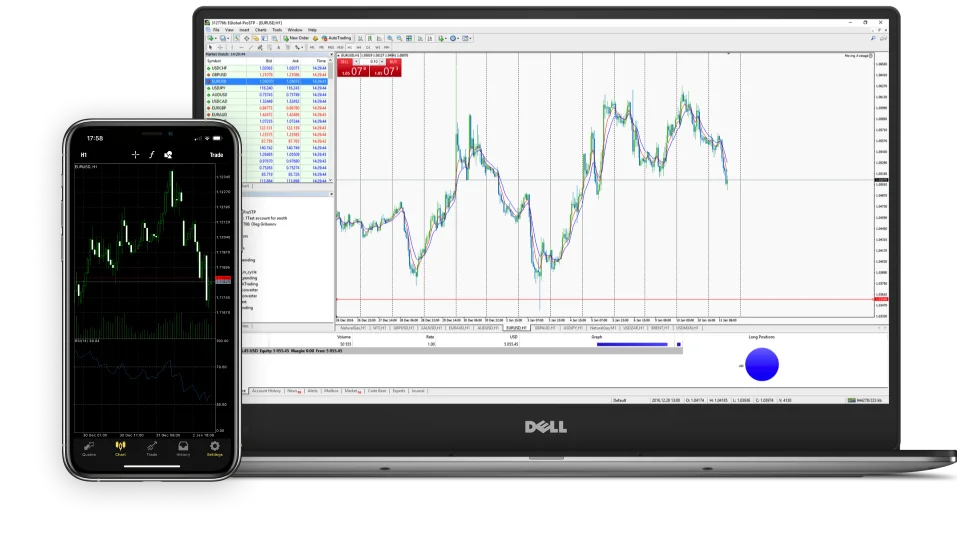Click the red BUY one-click button
The height and width of the screenshot is (546, 957).
pyautogui.click(x=385, y=68)
